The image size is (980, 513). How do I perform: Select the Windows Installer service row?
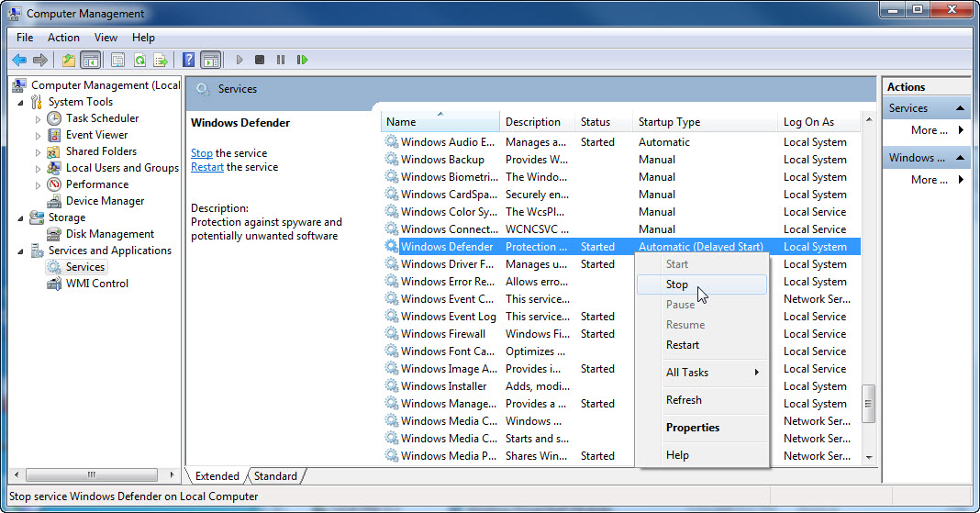(620, 386)
